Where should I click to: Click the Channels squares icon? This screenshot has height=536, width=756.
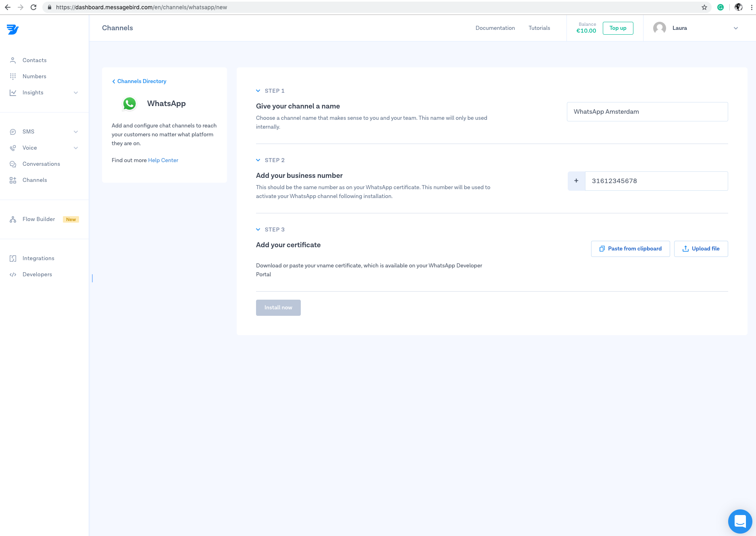[13, 180]
